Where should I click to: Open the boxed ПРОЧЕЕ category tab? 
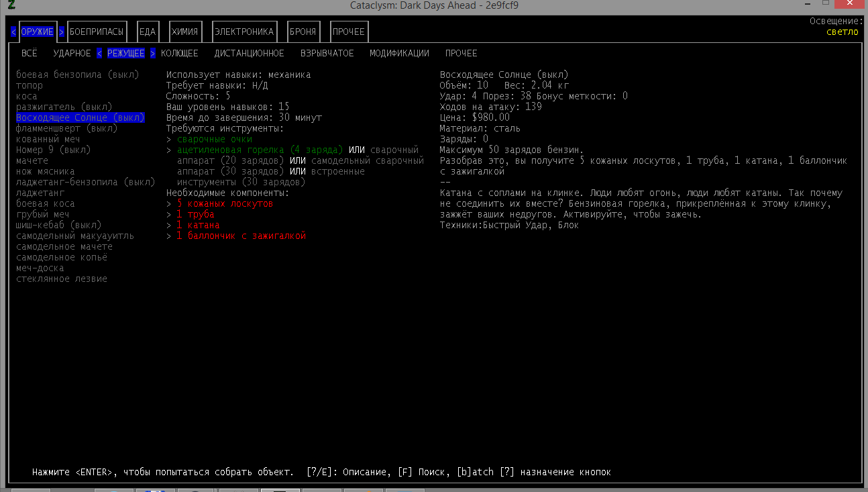tap(349, 32)
